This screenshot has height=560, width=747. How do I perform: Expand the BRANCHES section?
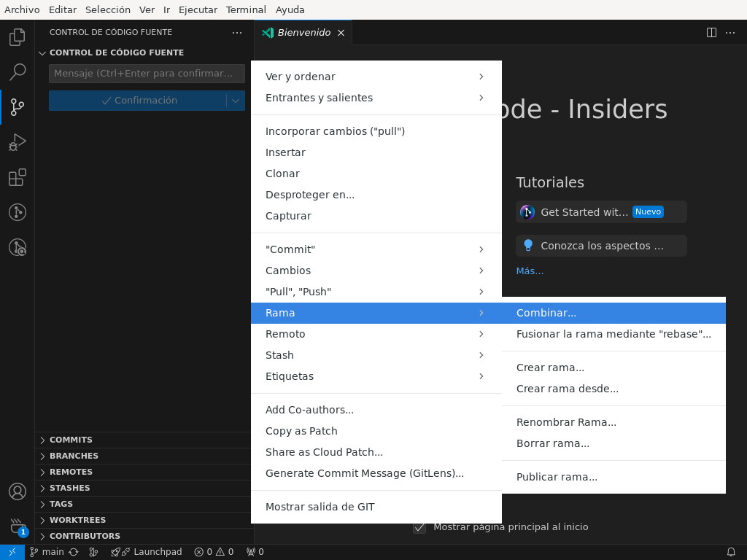[142, 456]
